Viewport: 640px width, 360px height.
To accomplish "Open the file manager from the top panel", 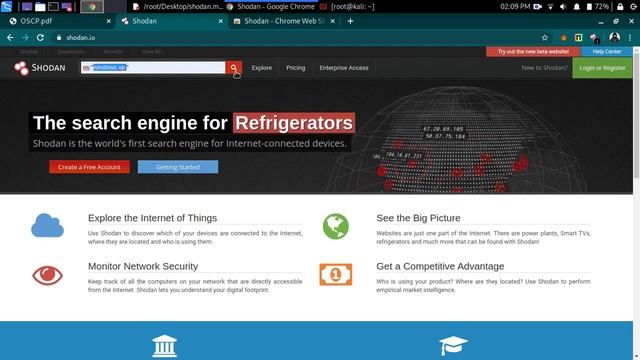I will (x=40, y=7).
